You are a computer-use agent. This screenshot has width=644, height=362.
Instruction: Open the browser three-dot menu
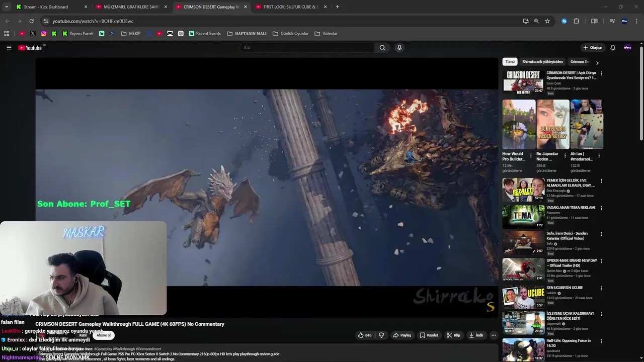click(x=637, y=21)
